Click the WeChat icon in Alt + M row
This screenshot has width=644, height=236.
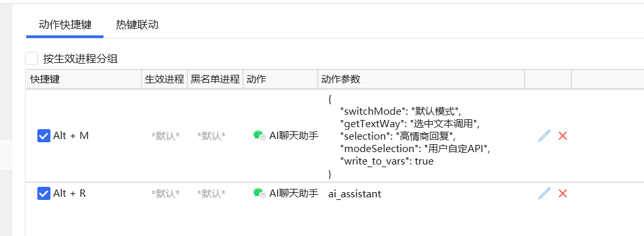pyautogui.click(x=259, y=136)
